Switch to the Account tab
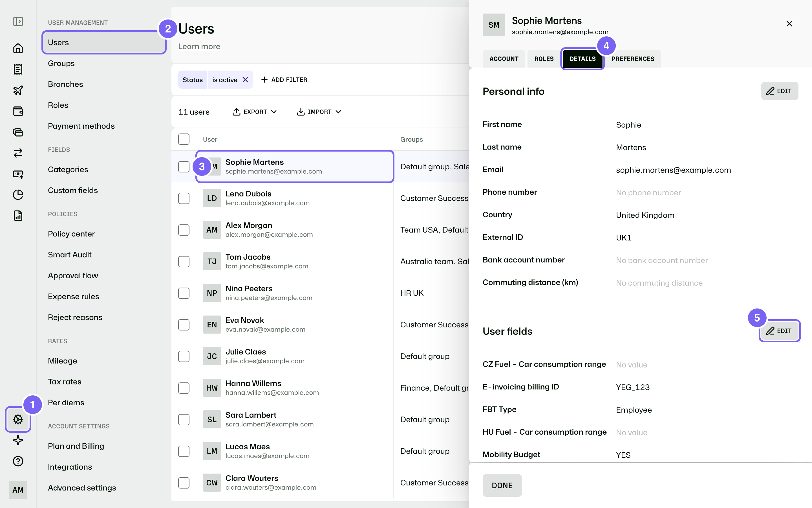This screenshot has width=812, height=508. coord(504,59)
